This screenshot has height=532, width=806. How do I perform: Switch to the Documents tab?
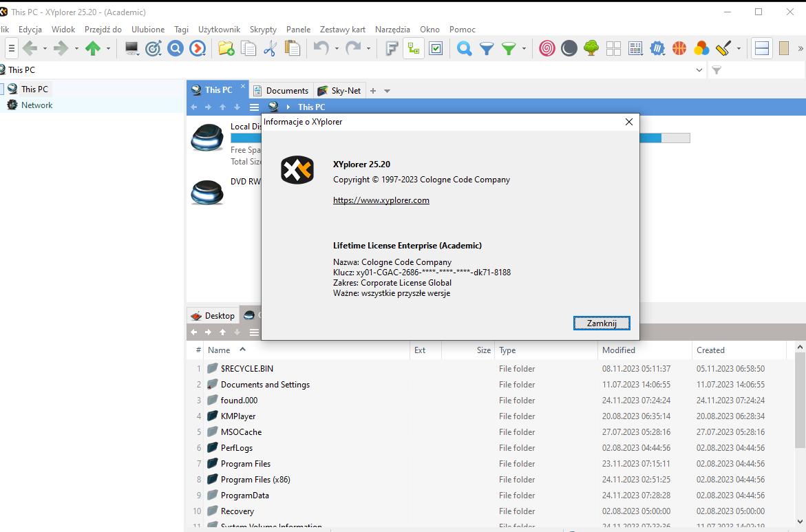[x=282, y=90]
